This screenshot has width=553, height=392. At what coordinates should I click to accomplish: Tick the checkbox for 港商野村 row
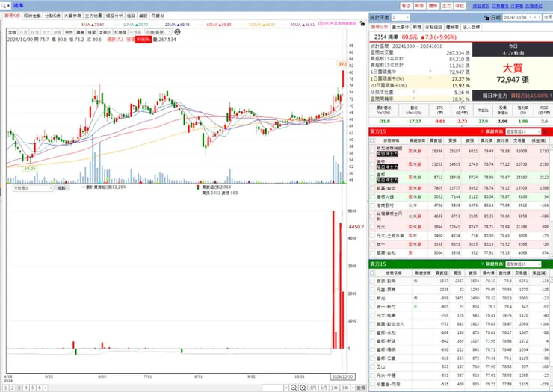[x=372, y=205]
